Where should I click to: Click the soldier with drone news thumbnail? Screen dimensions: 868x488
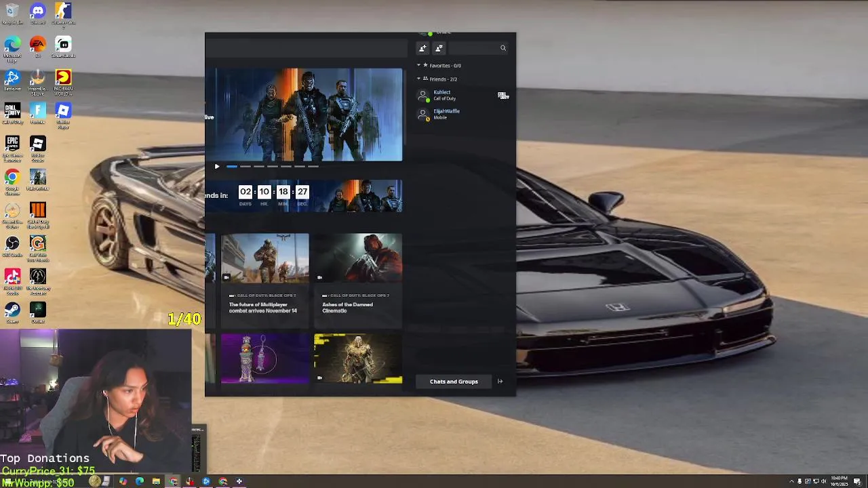[x=264, y=258]
